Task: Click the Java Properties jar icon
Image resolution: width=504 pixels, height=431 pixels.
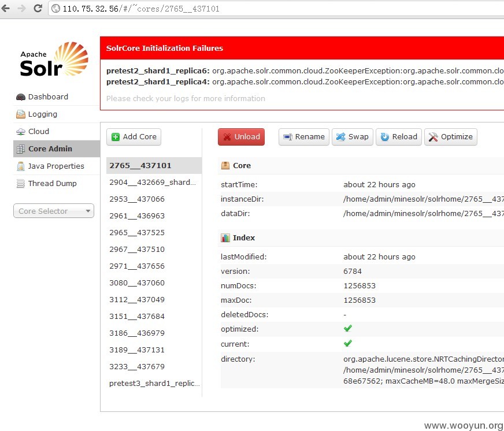Action: pos(21,166)
